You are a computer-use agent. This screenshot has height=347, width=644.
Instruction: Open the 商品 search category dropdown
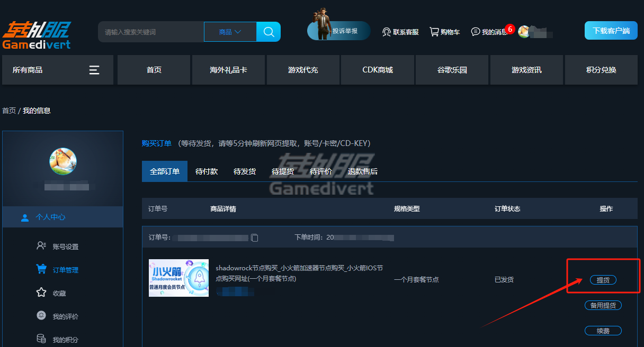point(229,32)
